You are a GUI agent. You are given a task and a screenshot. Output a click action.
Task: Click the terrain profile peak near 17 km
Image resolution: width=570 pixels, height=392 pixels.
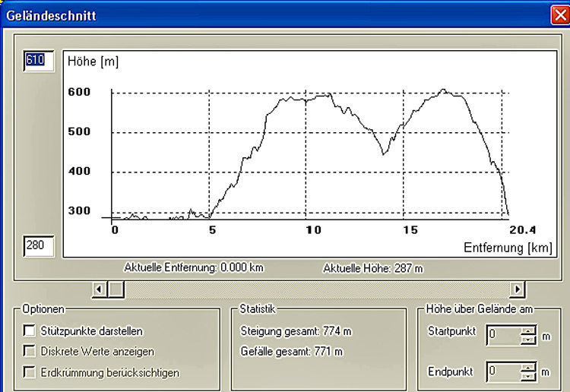443,90
